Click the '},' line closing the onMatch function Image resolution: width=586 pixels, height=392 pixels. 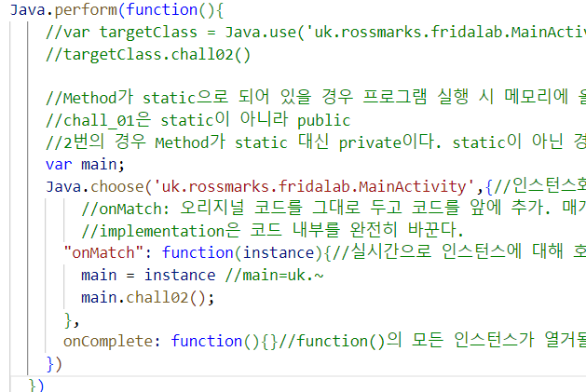72,320
